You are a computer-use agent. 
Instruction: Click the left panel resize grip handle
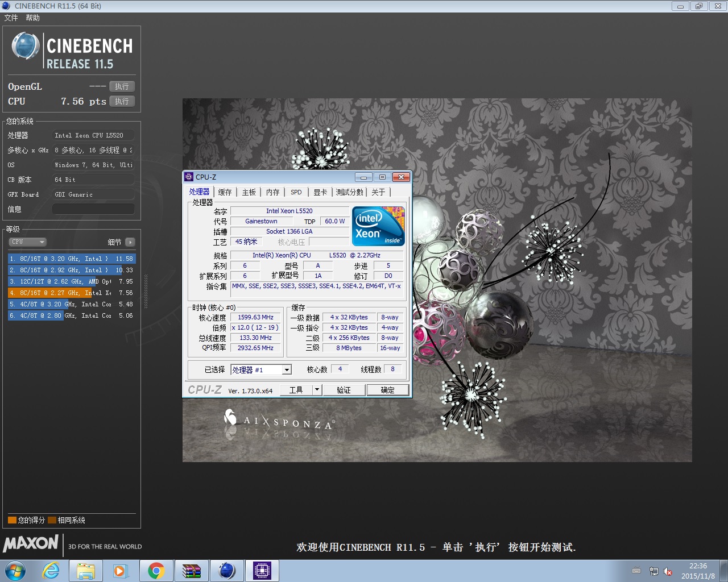pyautogui.click(x=146, y=292)
